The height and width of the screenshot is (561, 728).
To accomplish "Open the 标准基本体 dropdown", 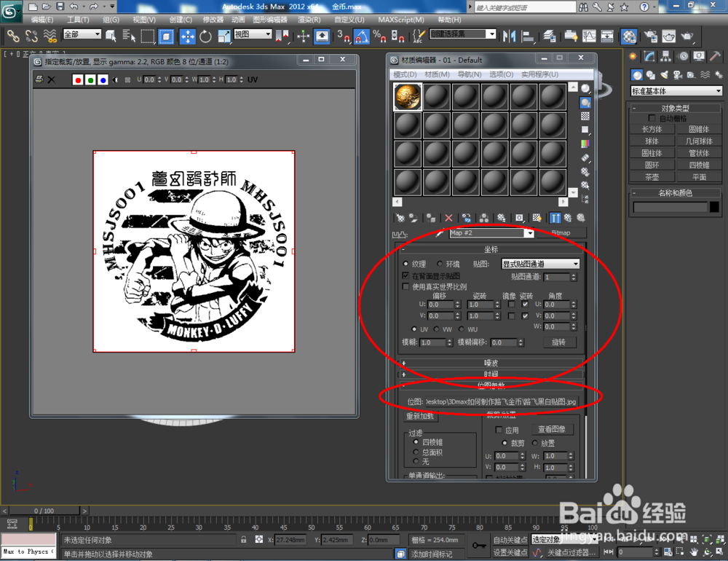I will point(676,91).
